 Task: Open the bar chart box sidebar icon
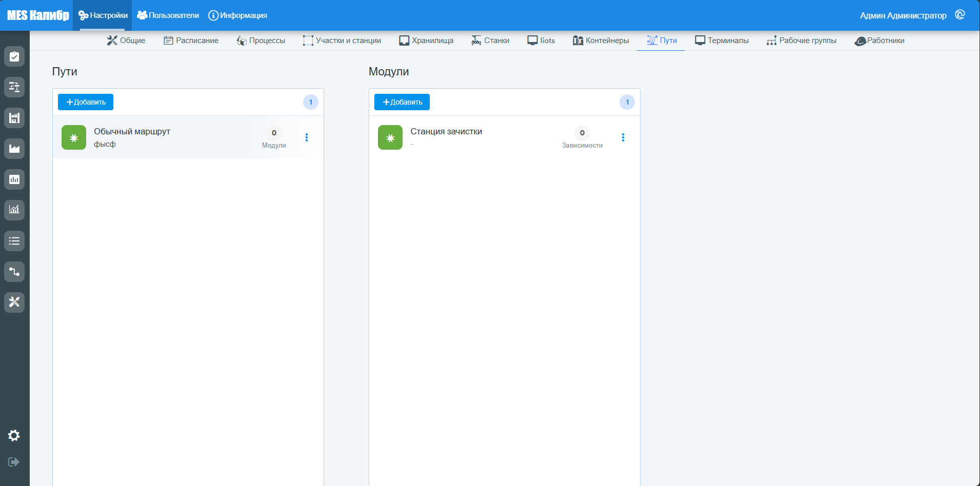point(14,179)
